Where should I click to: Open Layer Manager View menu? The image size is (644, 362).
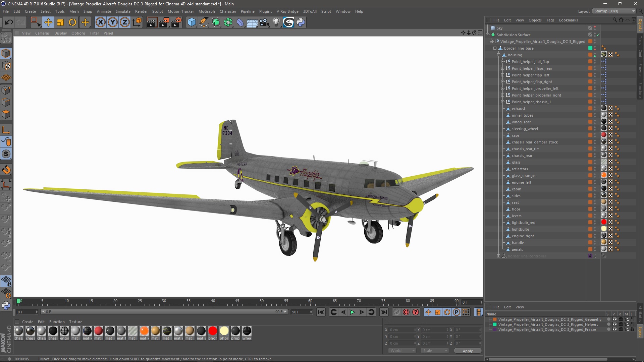click(520, 307)
